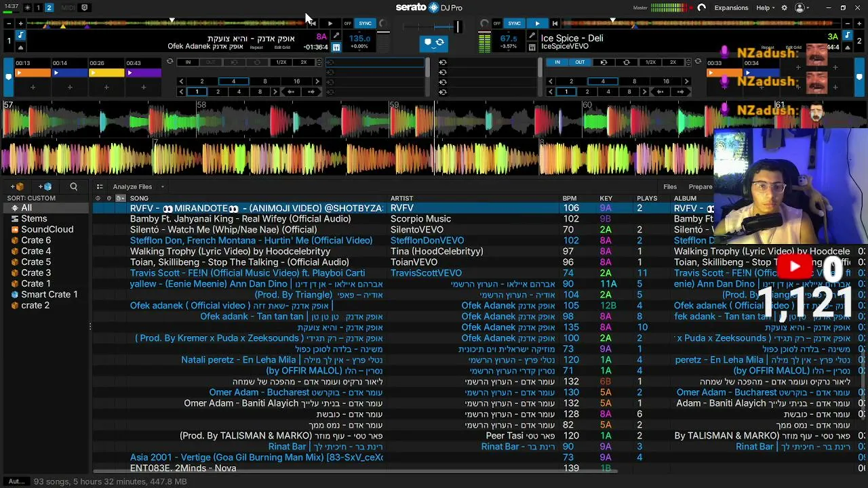Screen dimensions: 868x488
Task: Trigger the blue 00:14 cue point on deck 1
Action: 70,73
